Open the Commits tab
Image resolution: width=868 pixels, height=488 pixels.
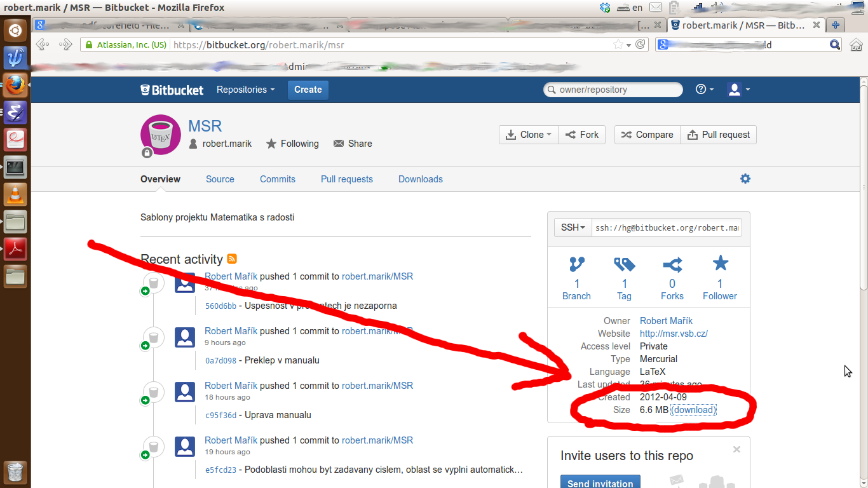[x=278, y=179]
